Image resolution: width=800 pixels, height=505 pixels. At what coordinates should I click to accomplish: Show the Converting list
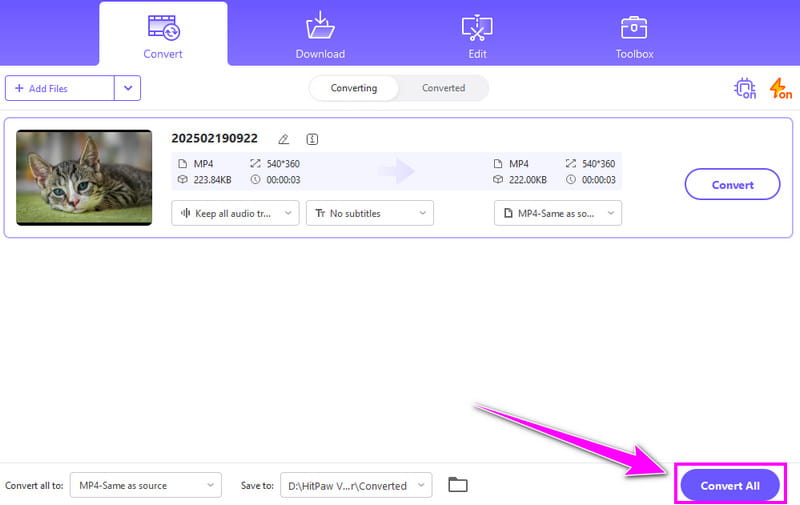pyautogui.click(x=354, y=88)
